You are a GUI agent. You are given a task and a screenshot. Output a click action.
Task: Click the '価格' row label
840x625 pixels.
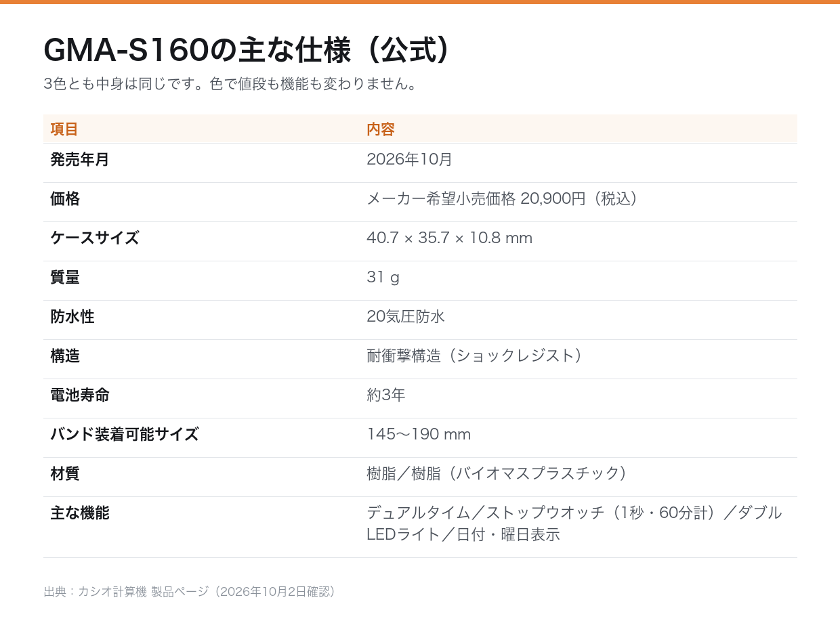click(x=65, y=199)
